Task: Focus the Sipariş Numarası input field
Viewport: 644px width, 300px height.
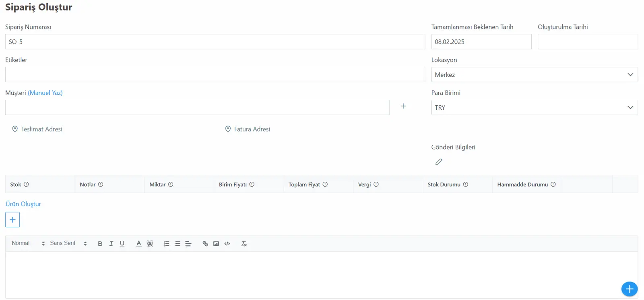Action: [215, 41]
